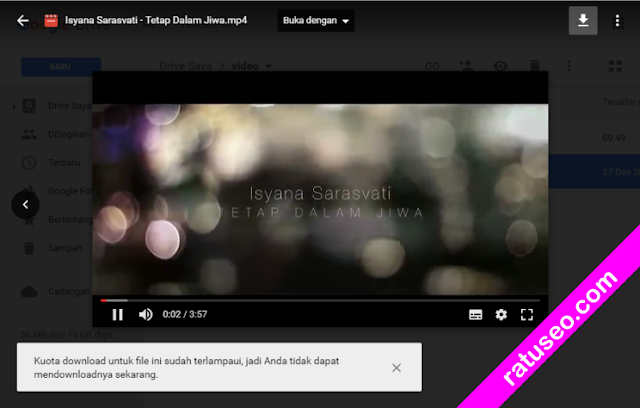Go back using the top-left arrow
The image size is (640, 408).
[23, 20]
